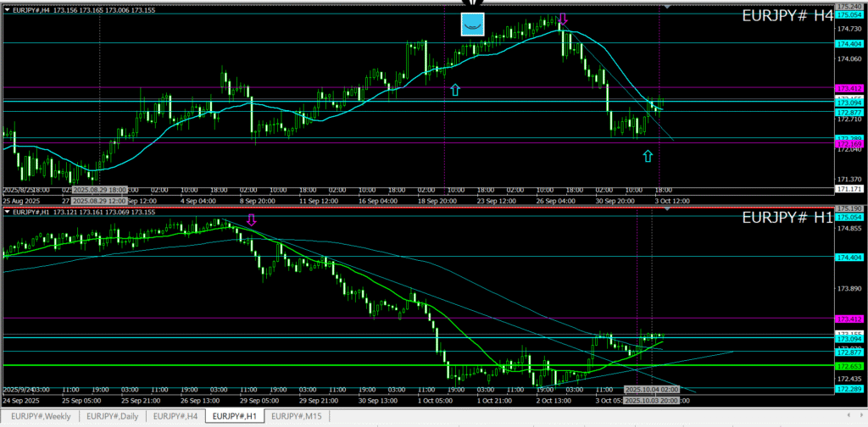The image size is (868, 427).
Task: Select the large EURJPY# H1 text label
Action: point(786,218)
